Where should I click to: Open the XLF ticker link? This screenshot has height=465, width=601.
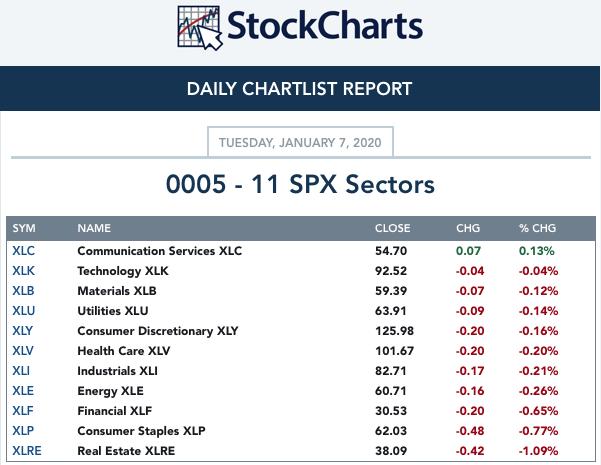pyautogui.click(x=22, y=411)
